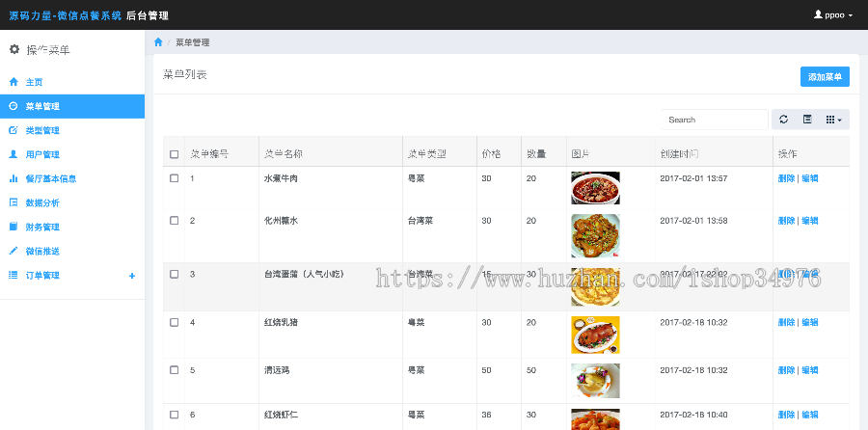Screen dimensions: 868x430
Task: Go to 主页 in the sidebar
Action: point(72,82)
